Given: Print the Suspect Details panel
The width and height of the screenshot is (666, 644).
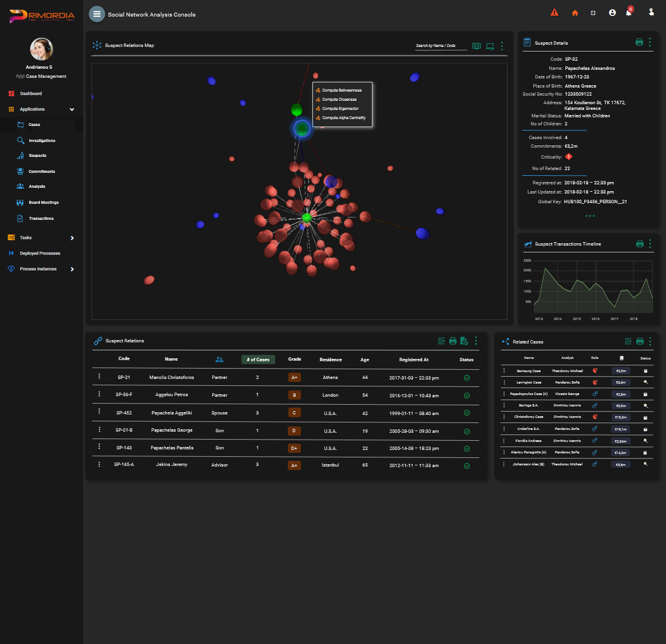Looking at the screenshot, I should [639, 42].
